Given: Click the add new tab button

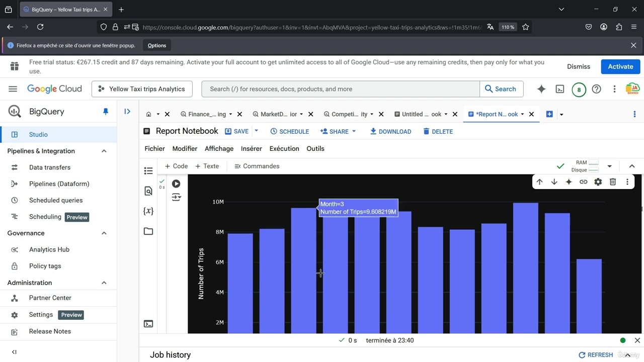Looking at the screenshot, I should click(x=549, y=114).
